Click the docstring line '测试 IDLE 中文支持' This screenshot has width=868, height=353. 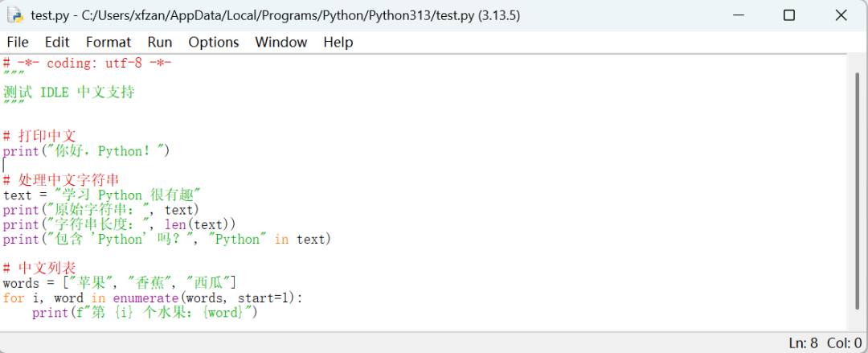(68, 92)
